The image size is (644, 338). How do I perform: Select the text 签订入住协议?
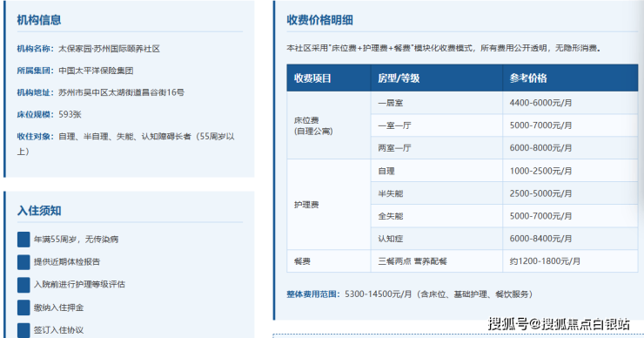pos(58,330)
